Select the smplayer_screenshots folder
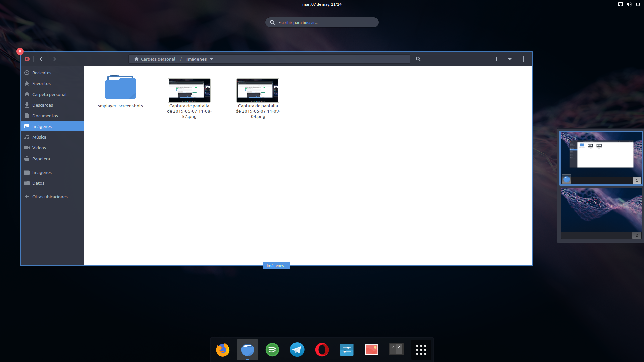The height and width of the screenshot is (362, 644). pos(120,87)
